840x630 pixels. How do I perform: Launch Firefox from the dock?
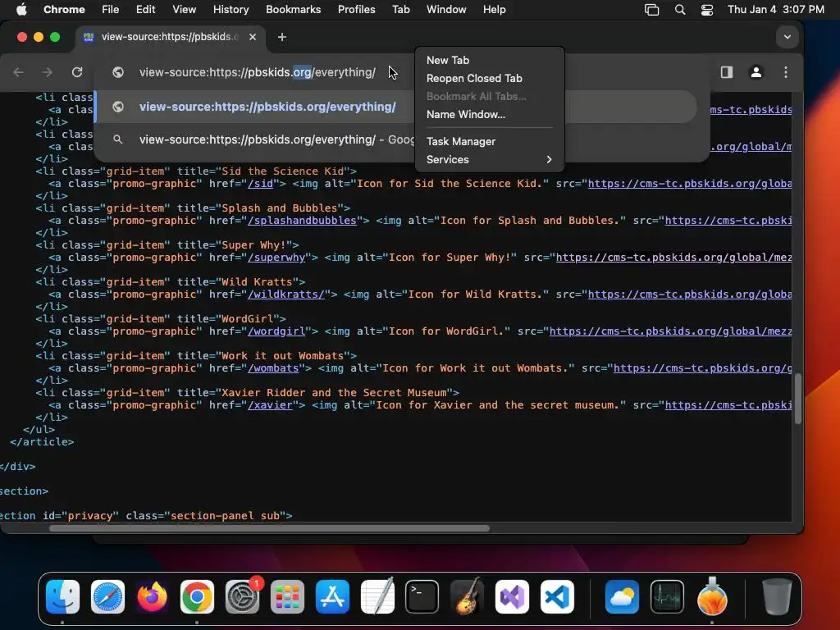152,597
